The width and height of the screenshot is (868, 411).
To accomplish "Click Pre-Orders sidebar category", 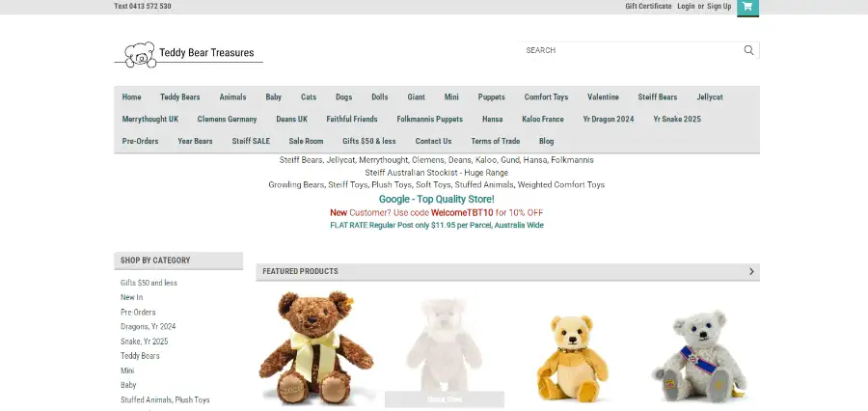I will click(138, 313).
